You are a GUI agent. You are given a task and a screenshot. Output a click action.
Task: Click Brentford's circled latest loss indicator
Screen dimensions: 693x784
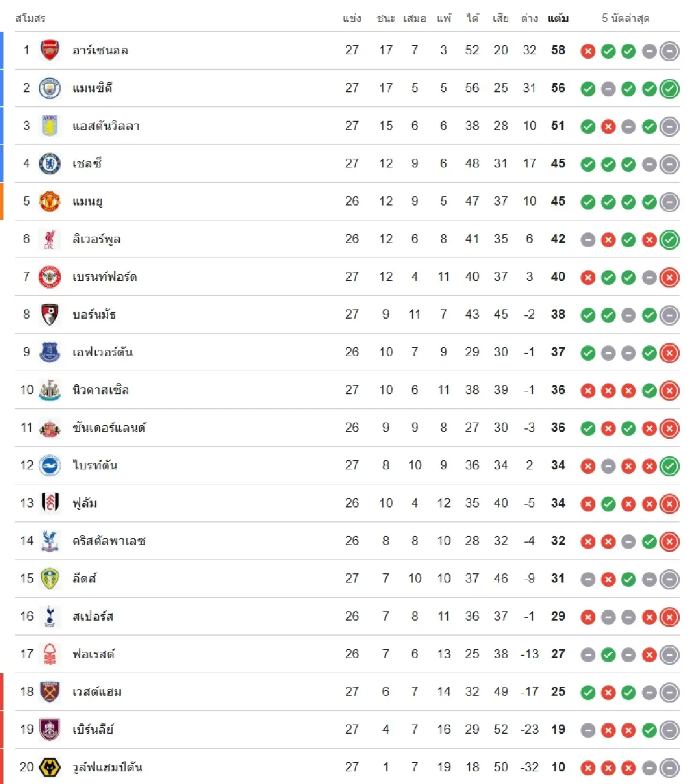pos(669,278)
